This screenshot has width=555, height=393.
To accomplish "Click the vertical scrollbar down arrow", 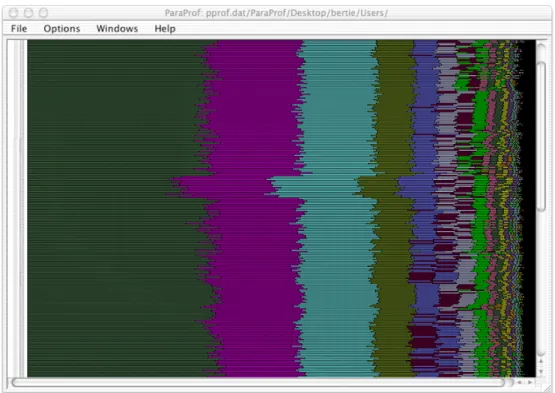I will click(541, 371).
